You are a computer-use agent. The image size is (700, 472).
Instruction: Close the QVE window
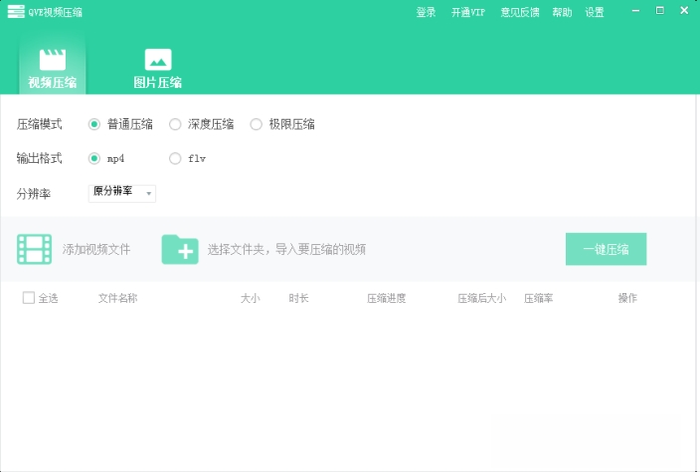point(684,11)
